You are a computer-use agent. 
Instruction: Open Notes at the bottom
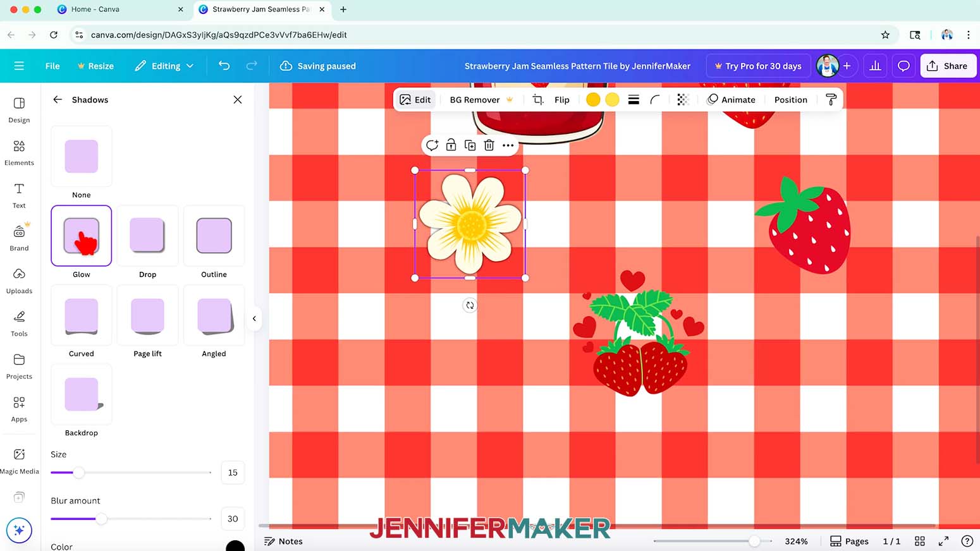[283, 542]
